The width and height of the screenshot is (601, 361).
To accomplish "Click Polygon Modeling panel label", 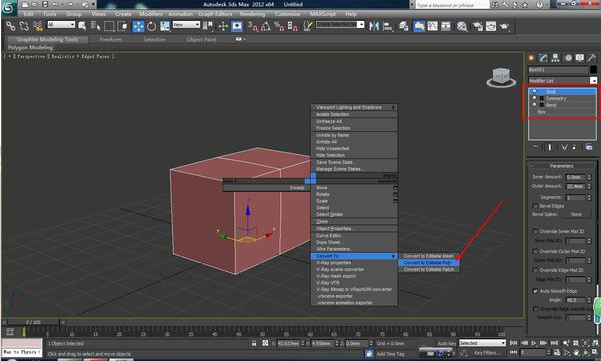I will [x=30, y=48].
